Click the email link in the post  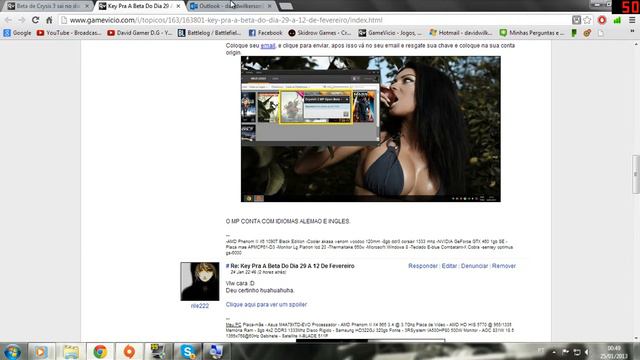pyautogui.click(x=268, y=45)
